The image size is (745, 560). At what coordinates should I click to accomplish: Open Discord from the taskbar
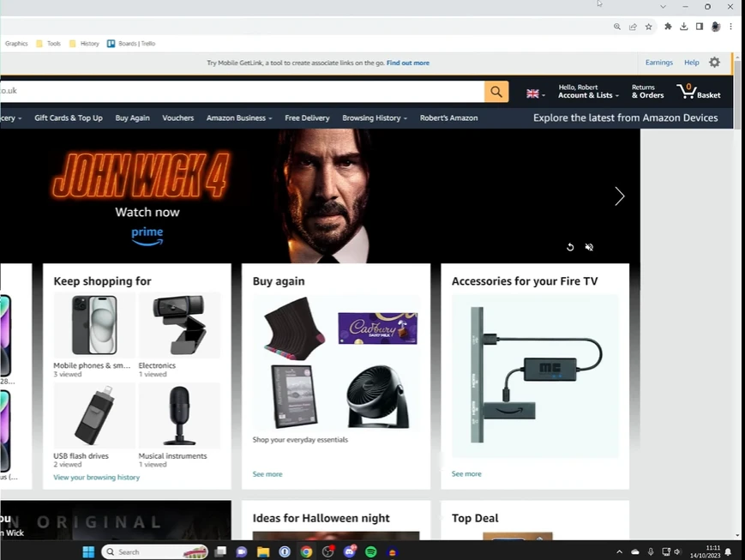(350, 551)
